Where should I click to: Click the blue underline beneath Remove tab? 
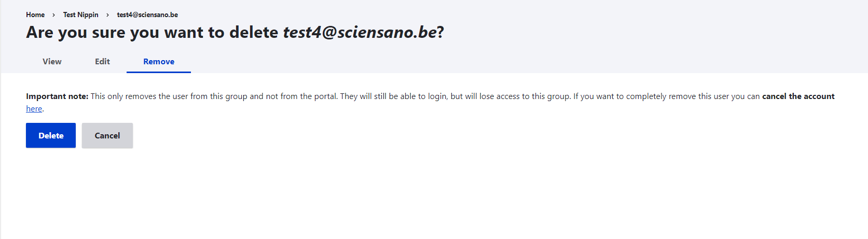(x=159, y=72)
